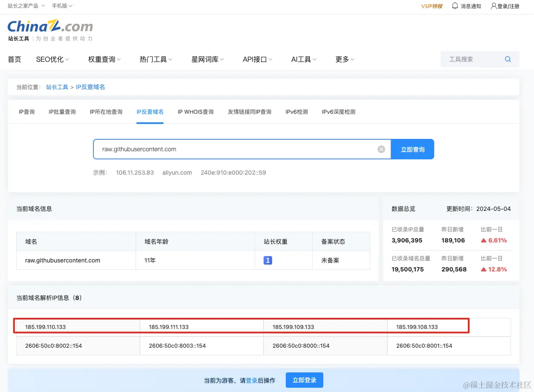The width and height of the screenshot is (534, 392).
Task: Click IPv6 address 2606:50c0:8000::154
Action: [x=301, y=346]
